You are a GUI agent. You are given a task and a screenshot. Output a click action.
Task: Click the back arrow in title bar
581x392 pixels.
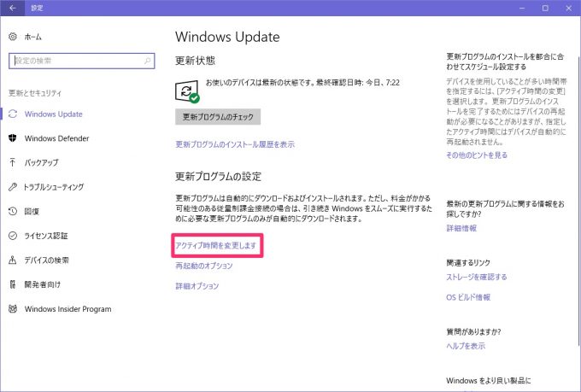click(13, 8)
